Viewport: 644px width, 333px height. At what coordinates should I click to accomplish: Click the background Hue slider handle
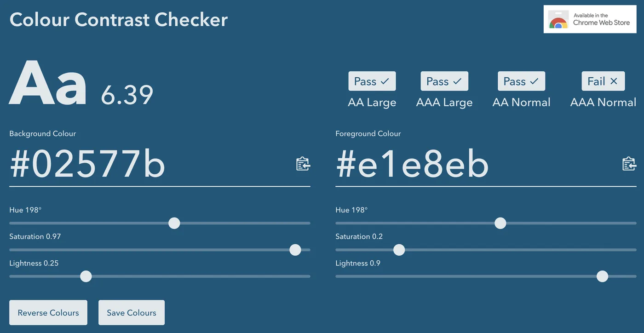pyautogui.click(x=174, y=223)
